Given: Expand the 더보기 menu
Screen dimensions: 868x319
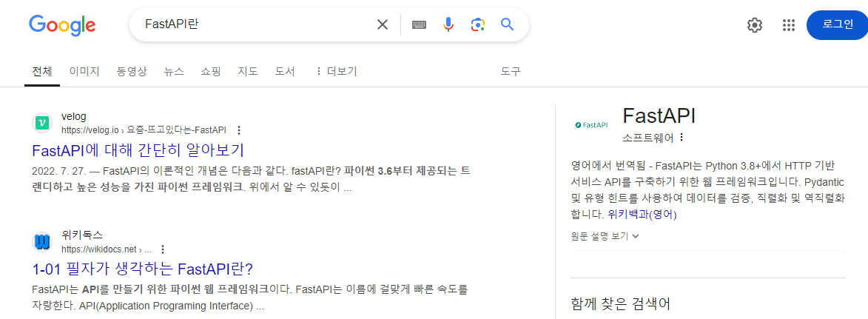Looking at the screenshot, I should tap(336, 72).
